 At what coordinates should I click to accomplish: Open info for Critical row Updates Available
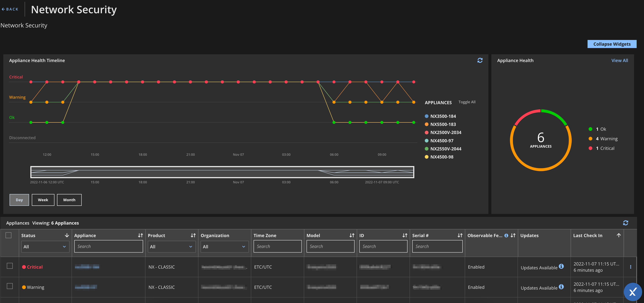pos(561,266)
